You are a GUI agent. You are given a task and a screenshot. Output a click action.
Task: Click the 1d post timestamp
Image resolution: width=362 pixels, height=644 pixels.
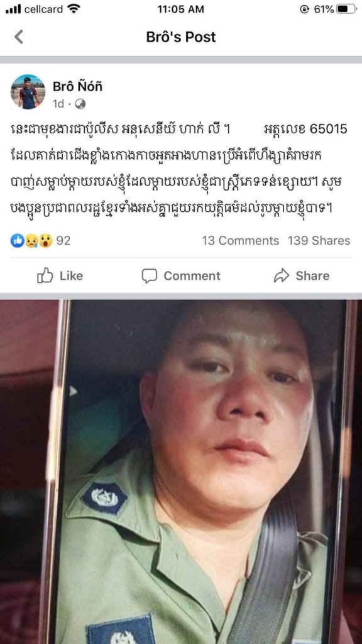pyautogui.click(x=58, y=104)
